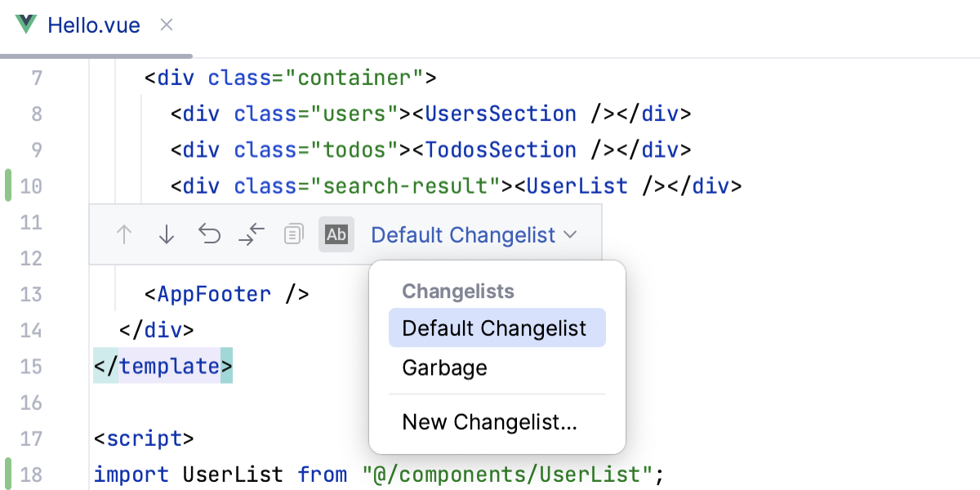Image resolution: width=980 pixels, height=490 pixels.
Task: Select New Changelist from the popup
Action: pyautogui.click(x=489, y=421)
